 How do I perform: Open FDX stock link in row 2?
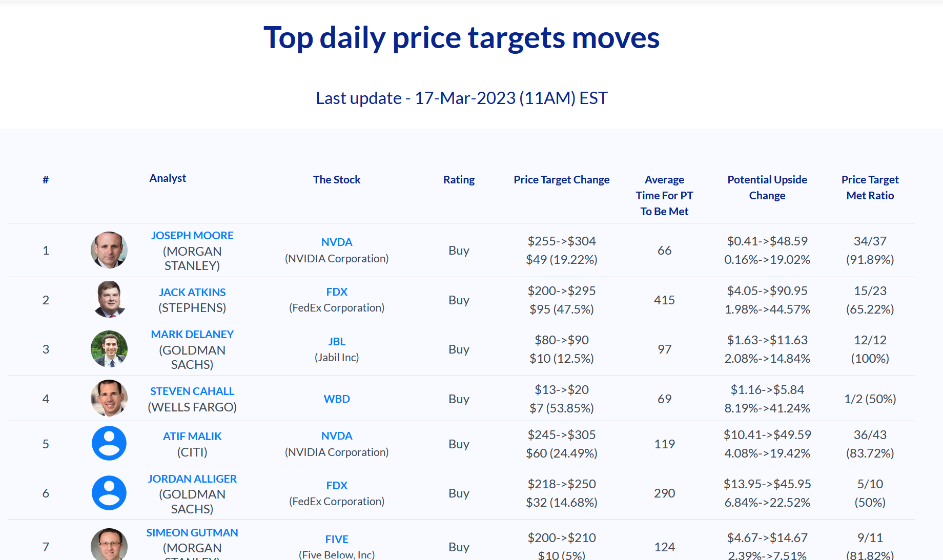pos(337,292)
